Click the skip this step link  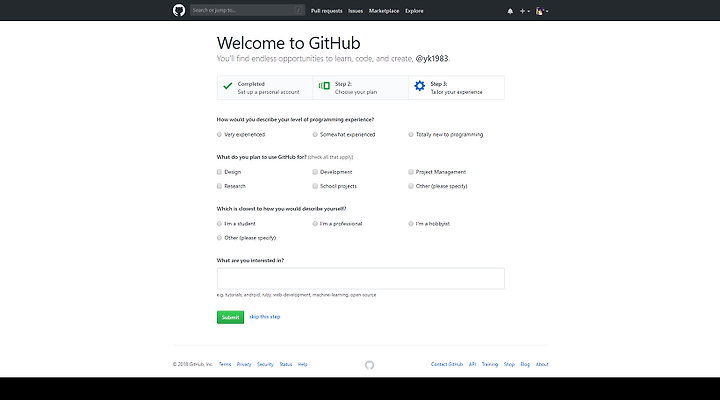[x=264, y=317]
